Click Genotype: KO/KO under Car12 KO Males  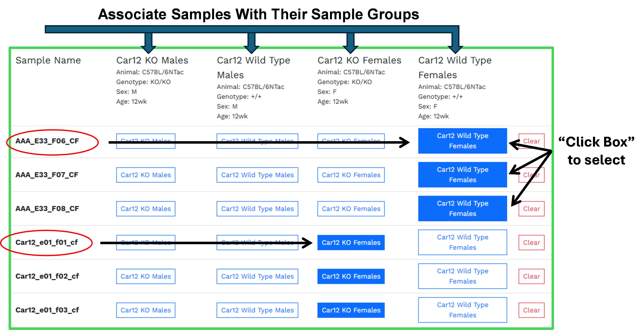point(143,82)
